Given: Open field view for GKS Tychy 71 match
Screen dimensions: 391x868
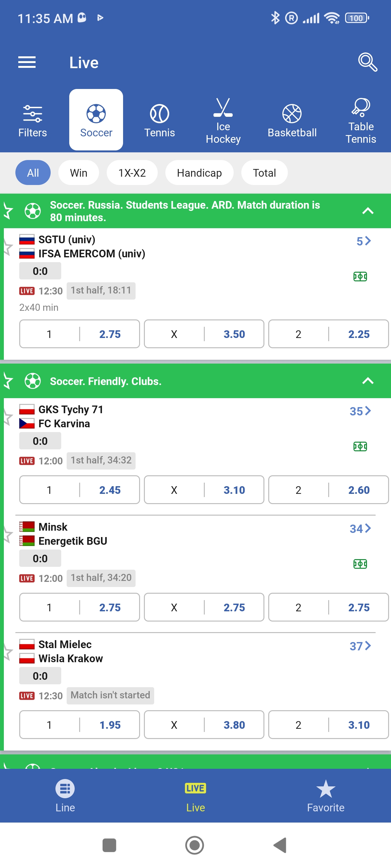Looking at the screenshot, I should 360,446.
